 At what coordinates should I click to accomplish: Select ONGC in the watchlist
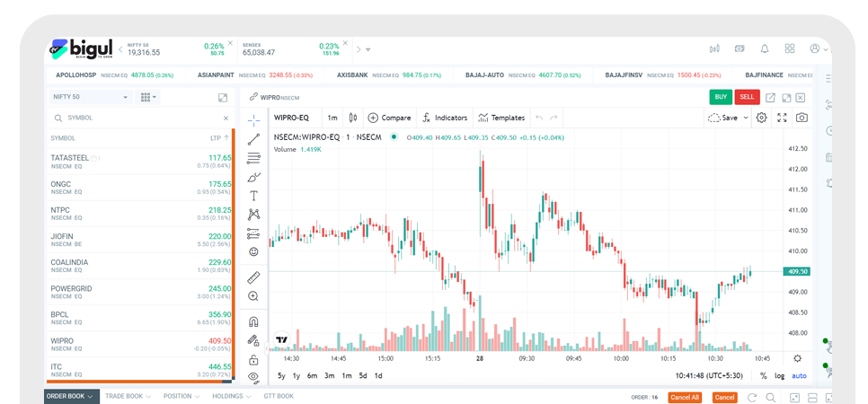tap(141, 188)
